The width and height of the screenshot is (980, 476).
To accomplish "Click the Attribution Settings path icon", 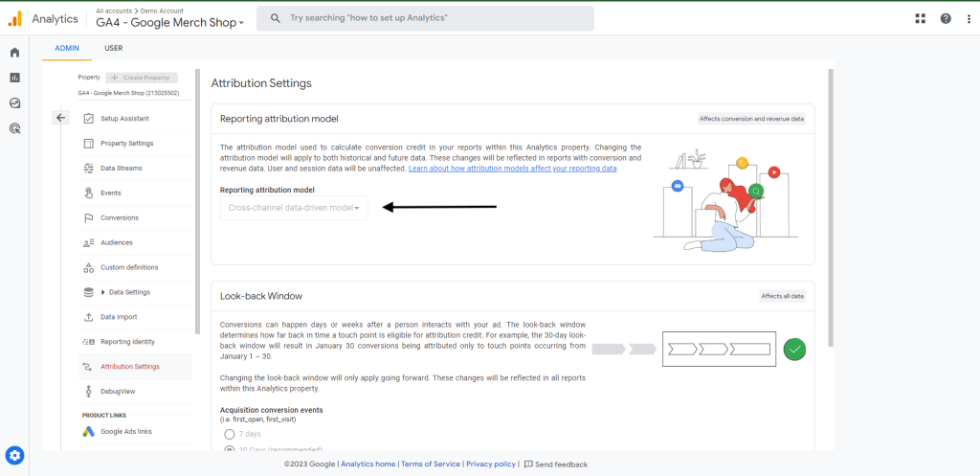I will point(88,367).
